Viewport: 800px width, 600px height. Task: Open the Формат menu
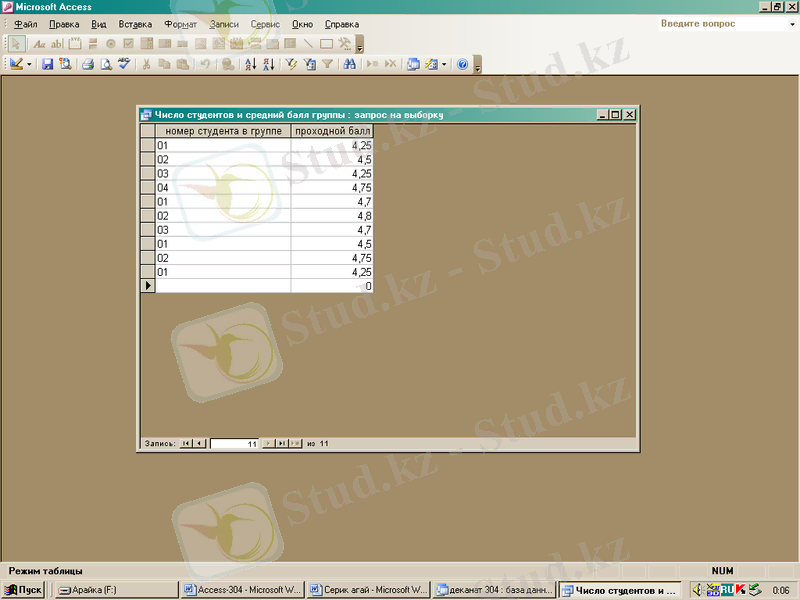tap(180, 23)
